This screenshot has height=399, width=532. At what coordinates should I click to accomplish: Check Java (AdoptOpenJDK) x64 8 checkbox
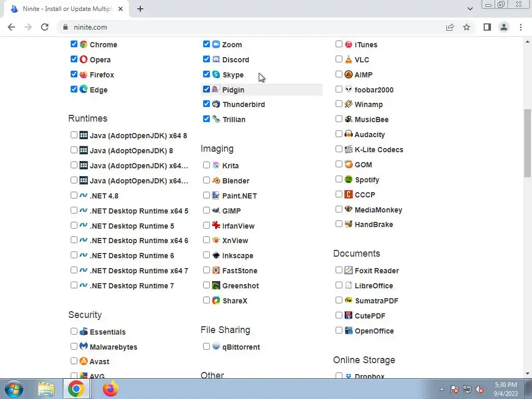point(74,135)
